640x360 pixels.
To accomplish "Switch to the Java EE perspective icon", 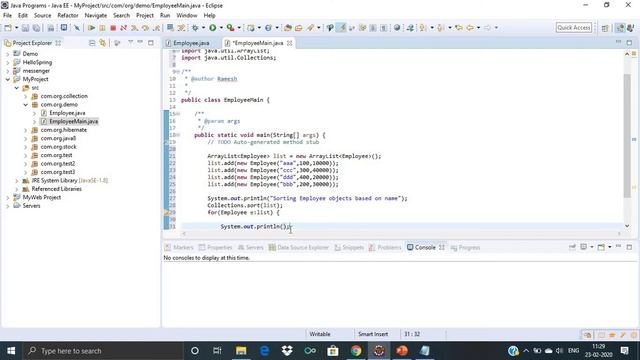I will coord(620,28).
